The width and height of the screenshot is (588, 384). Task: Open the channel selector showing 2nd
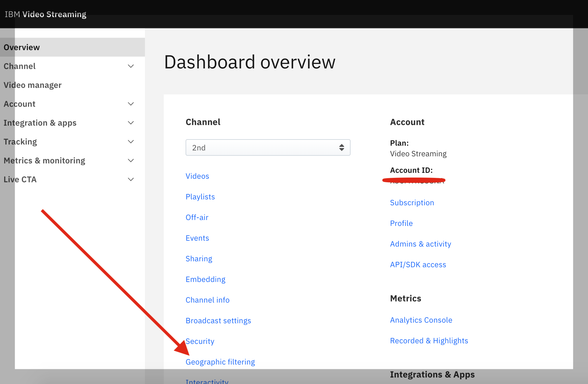point(268,147)
